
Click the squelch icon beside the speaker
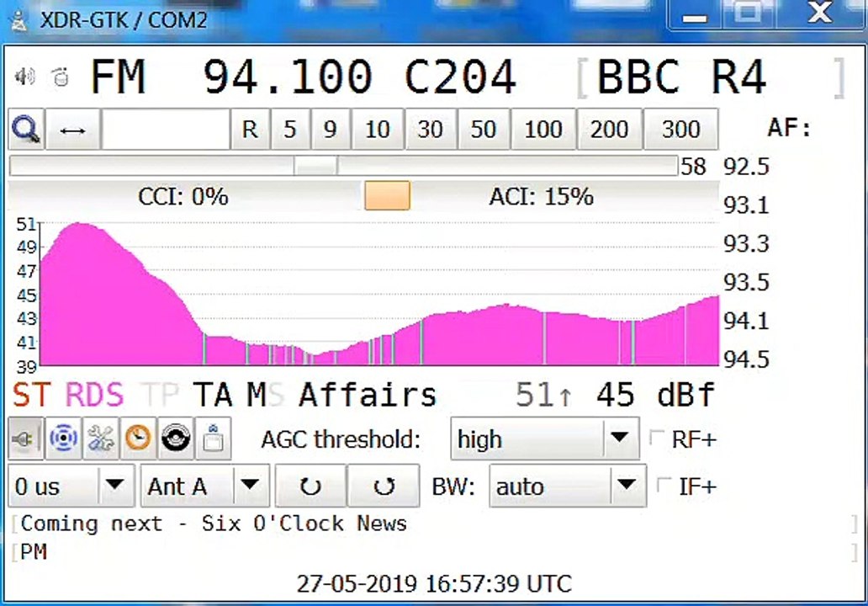pyautogui.click(x=61, y=77)
